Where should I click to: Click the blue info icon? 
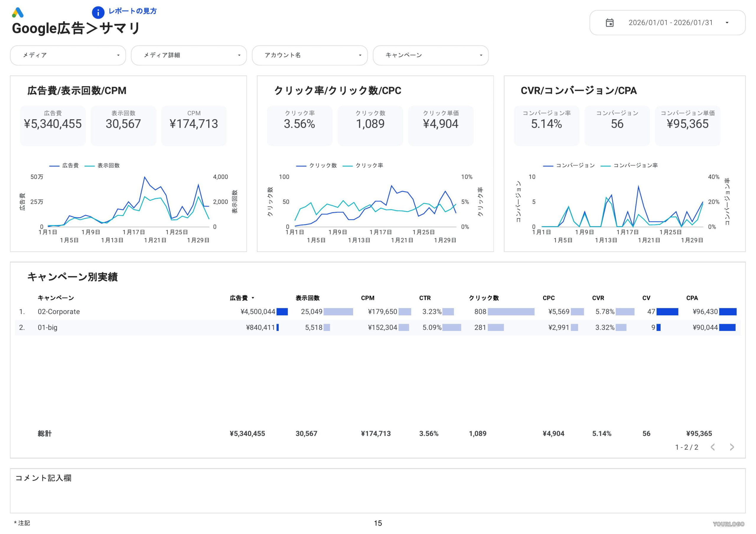98,12
